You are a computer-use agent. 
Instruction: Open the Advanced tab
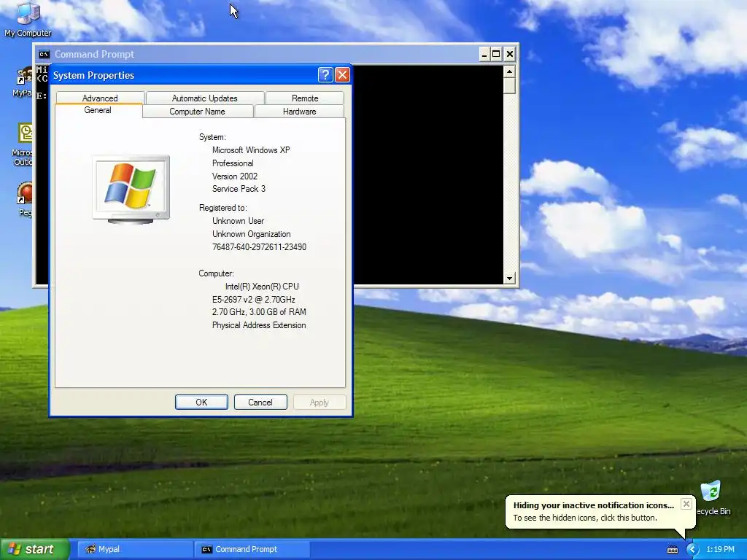point(100,98)
